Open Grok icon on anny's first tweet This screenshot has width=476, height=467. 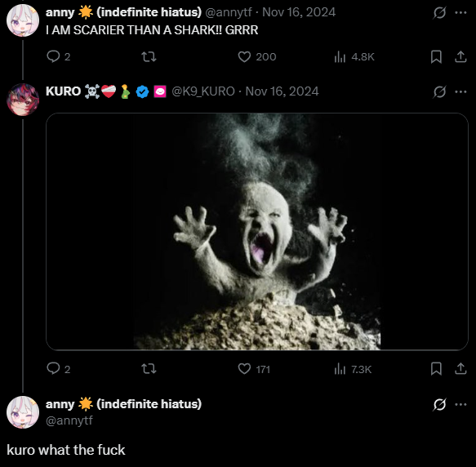439,13
